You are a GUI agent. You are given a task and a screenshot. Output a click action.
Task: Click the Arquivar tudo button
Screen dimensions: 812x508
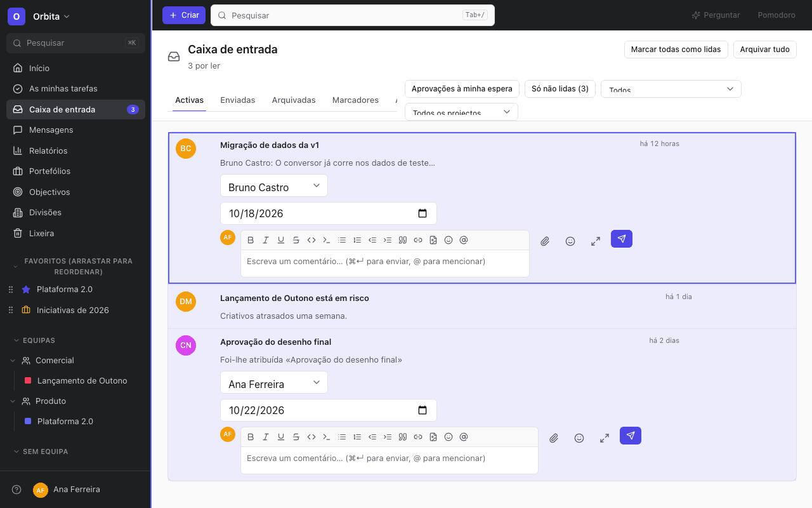click(x=765, y=50)
